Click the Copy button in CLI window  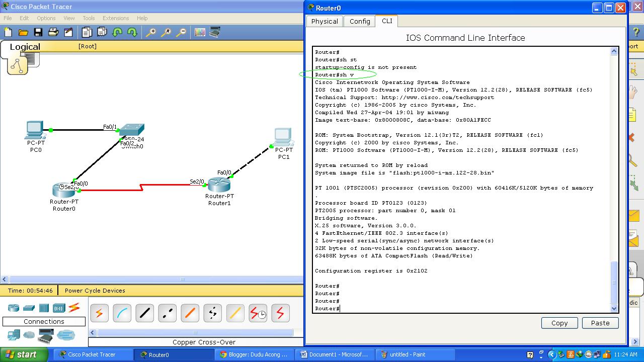point(559,323)
